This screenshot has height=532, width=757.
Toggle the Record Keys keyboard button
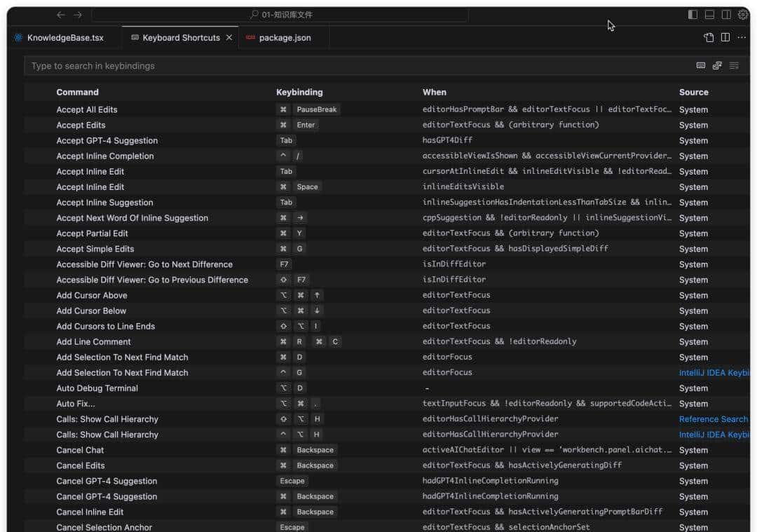click(700, 66)
